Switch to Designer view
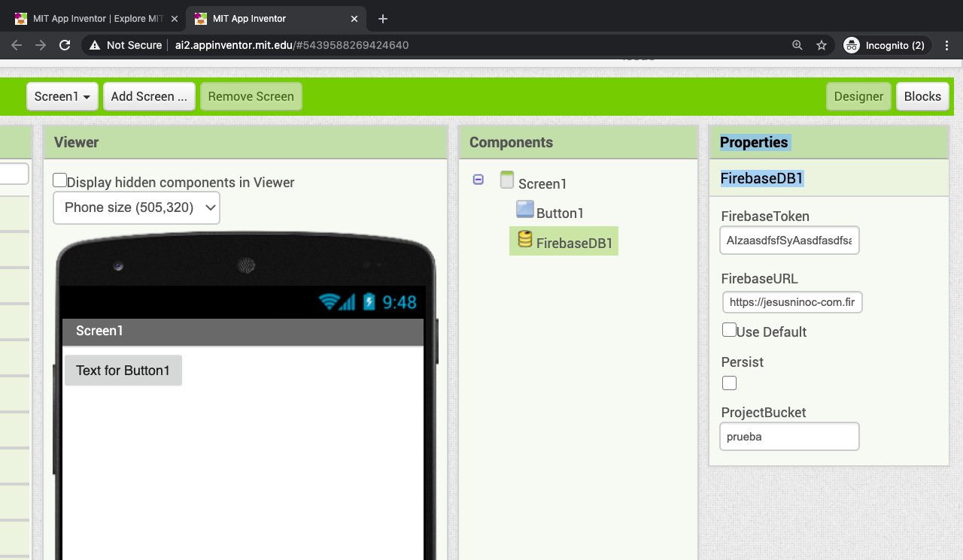963x560 pixels. pyautogui.click(x=858, y=96)
